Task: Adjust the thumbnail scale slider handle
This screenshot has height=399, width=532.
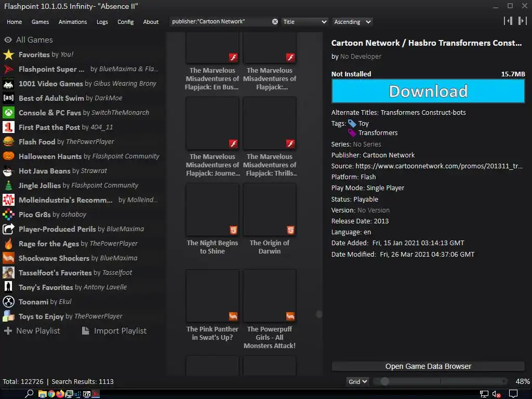Action: [385, 382]
